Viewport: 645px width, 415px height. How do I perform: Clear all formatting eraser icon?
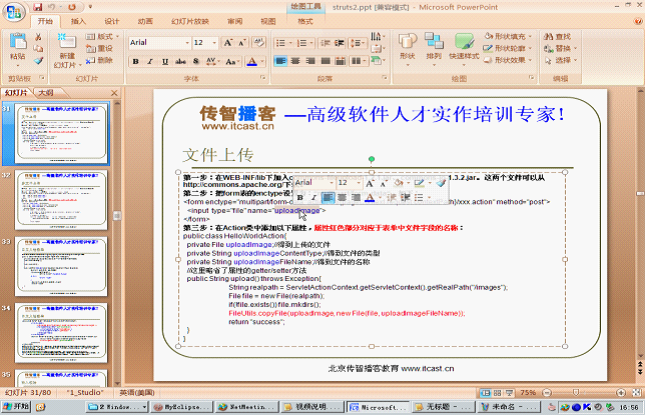point(259,42)
